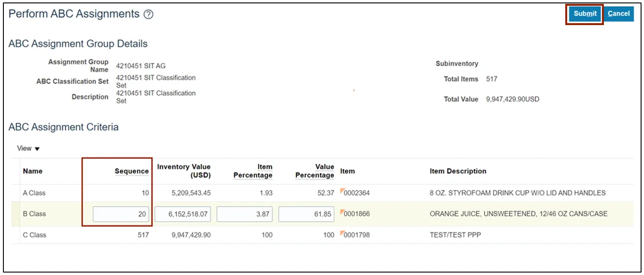Click the flag icon next to item 0001798
The height and width of the screenshot is (275, 644).
point(342,234)
